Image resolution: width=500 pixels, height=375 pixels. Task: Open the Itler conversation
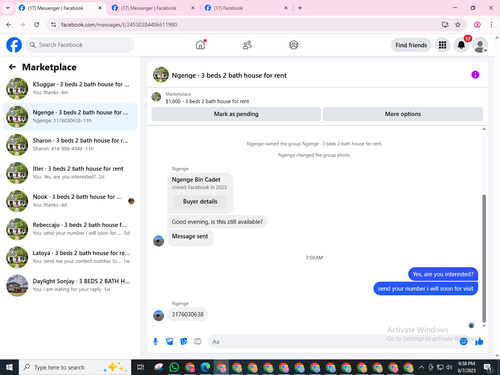pos(70,173)
